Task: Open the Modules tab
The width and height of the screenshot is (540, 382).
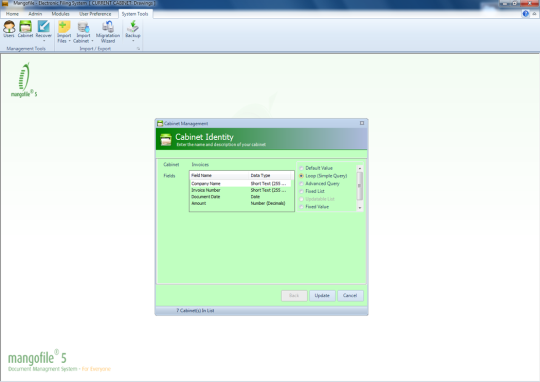Action: [x=61, y=14]
